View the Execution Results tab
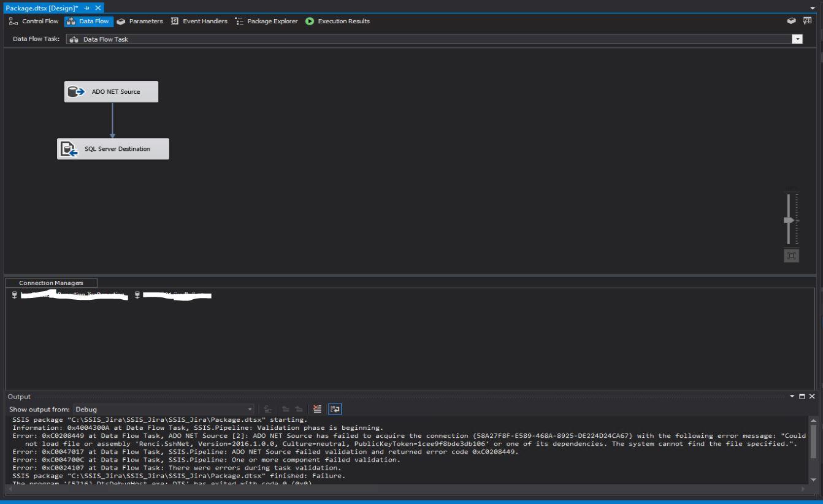Screen dimensions: 823x504 coord(338,21)
